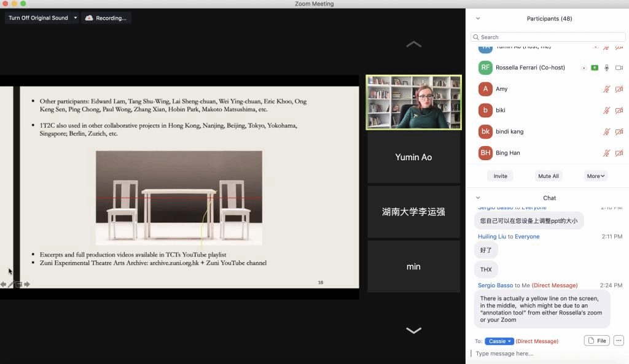The image size is (629, 364).
Task: Click slide number 16 on the slide
Action: coord(321,282)
